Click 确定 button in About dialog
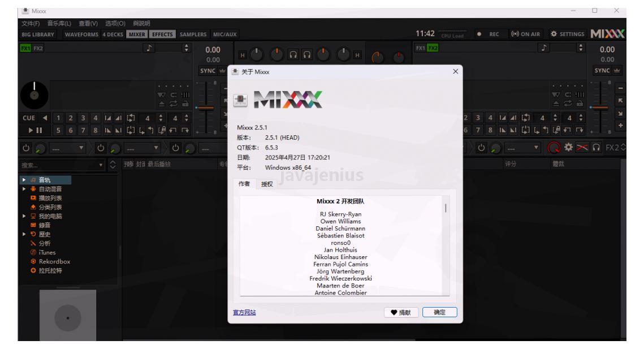This screenshot has width=644, height=349. pos(439,312)
